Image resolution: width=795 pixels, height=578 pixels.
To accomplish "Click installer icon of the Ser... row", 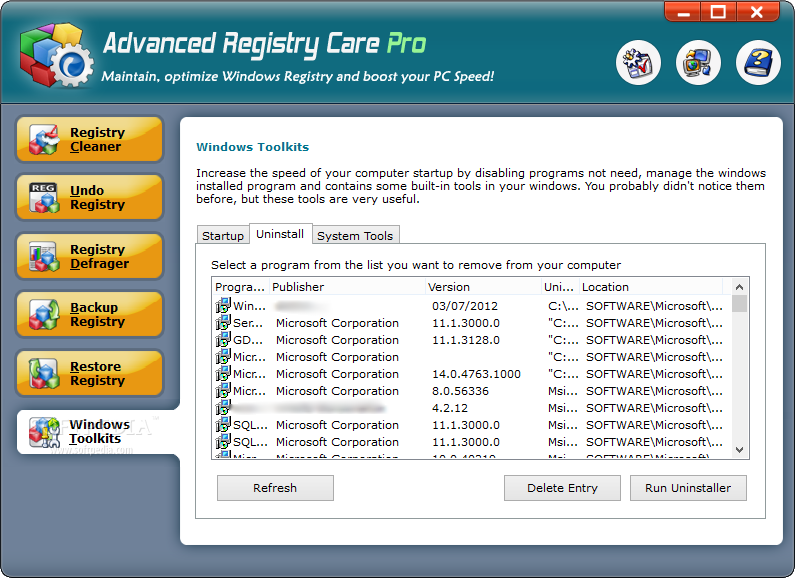I will (x=223, y=322).
